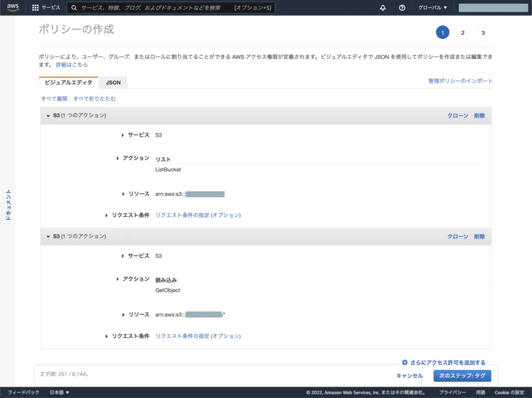Open Cookie の設定 footer link
532x398 pixels.
click(x=509, y=392)
